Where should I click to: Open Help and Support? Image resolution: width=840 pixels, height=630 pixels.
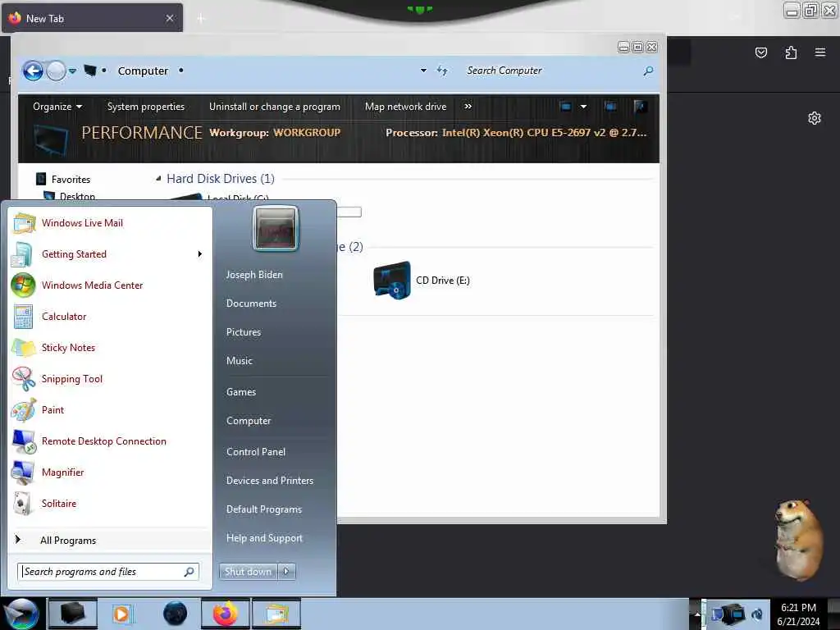click(264, 538)
